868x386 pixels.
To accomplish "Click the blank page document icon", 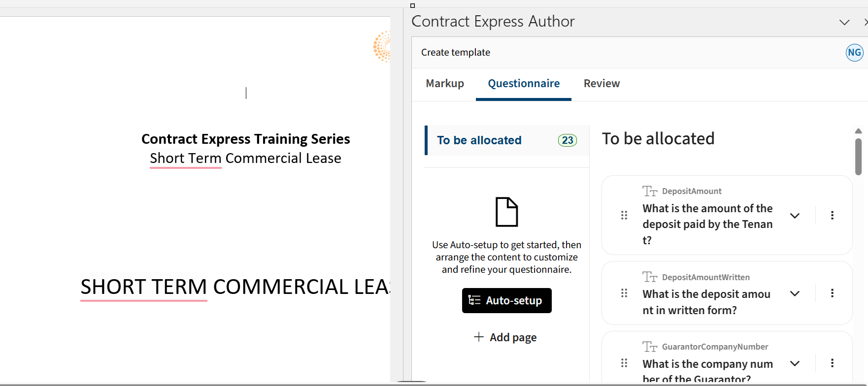I will tap(506, 212).
